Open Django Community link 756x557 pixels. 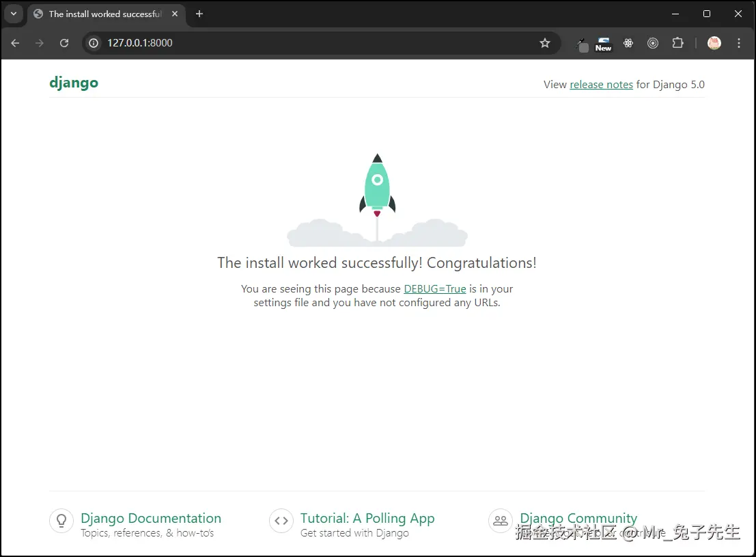578,518
